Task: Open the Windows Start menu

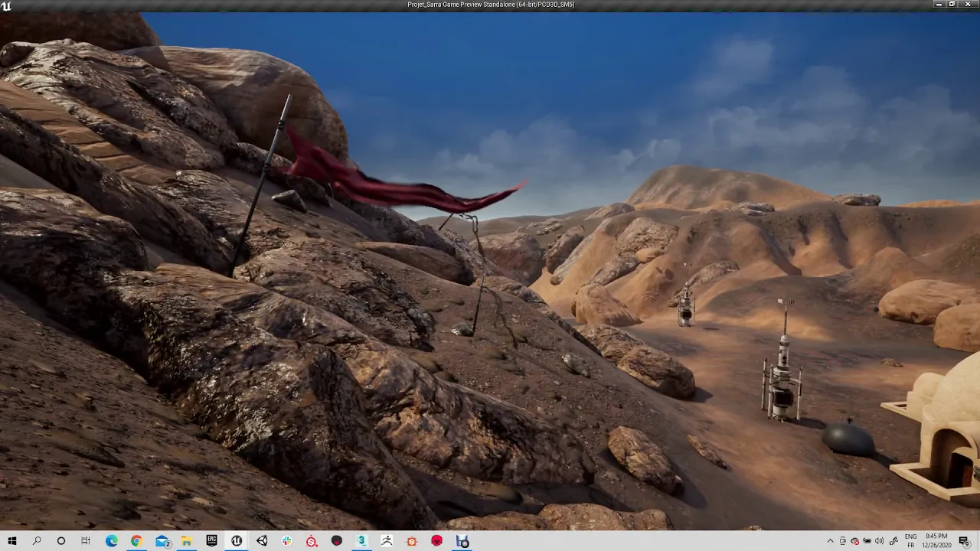Action: (12, 541)
